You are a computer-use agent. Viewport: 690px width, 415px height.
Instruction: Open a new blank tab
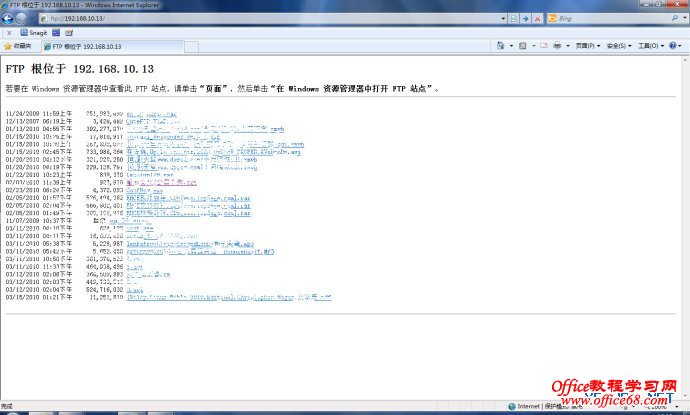[191, 47]
